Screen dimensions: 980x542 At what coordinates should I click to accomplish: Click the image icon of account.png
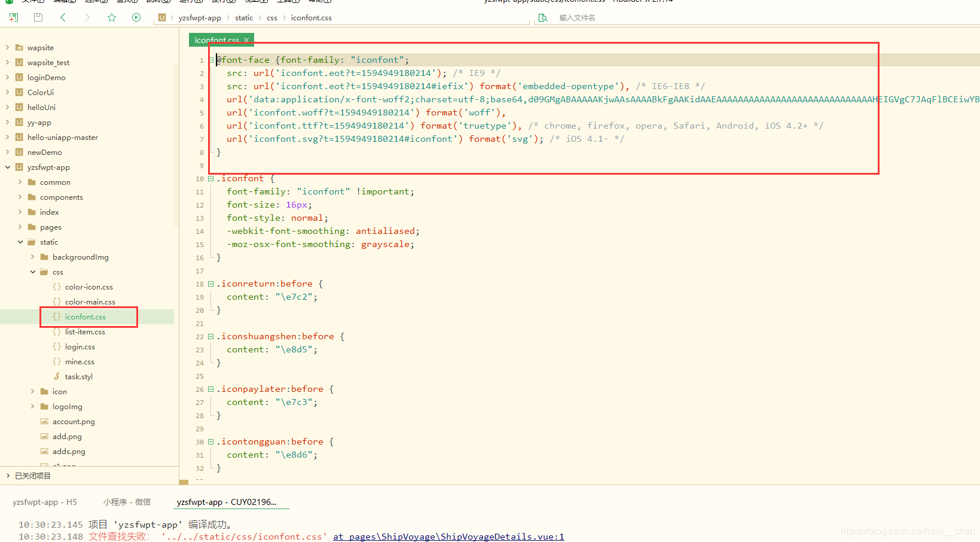pyautogui.click(x=44, y=421)
